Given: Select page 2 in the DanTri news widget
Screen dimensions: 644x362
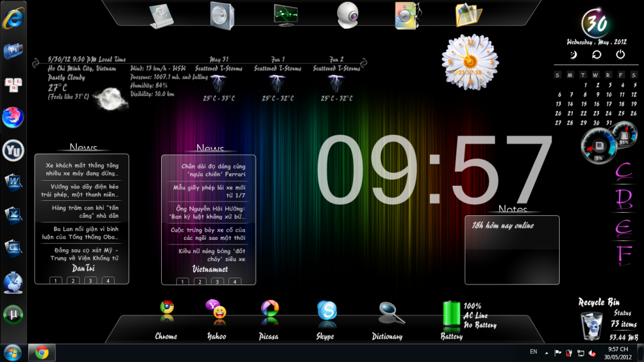Looking at the screenshot, I should click(x=72, y=281).
